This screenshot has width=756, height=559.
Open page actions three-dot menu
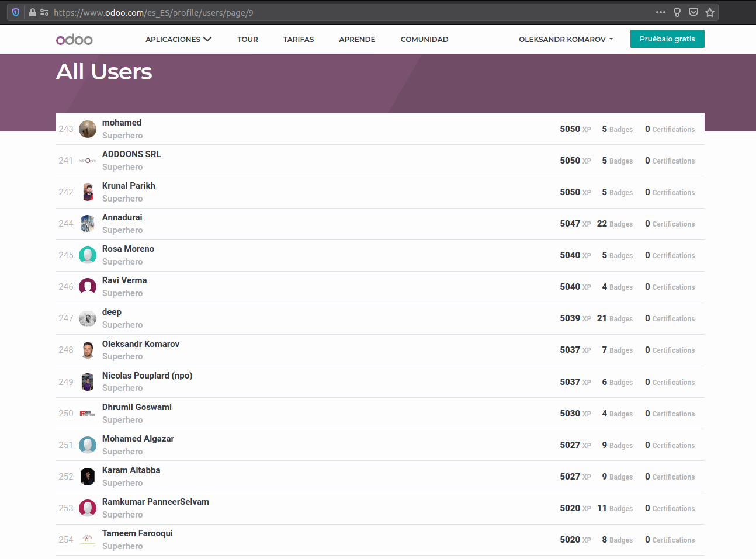pos(661,12)
